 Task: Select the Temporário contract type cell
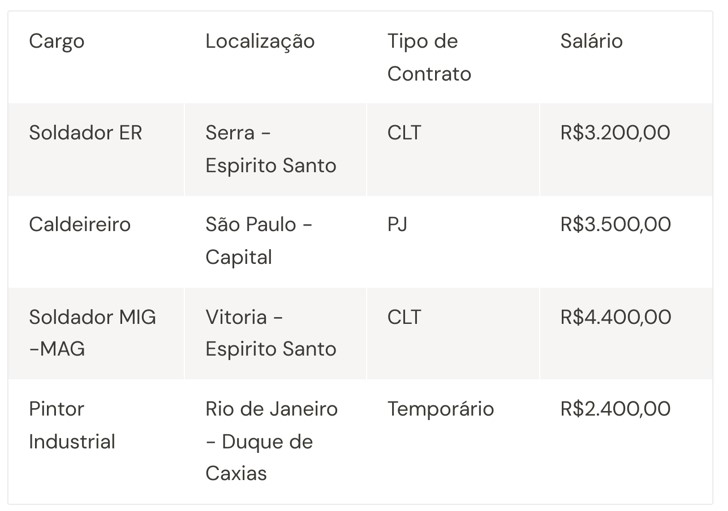coord(441,409)
